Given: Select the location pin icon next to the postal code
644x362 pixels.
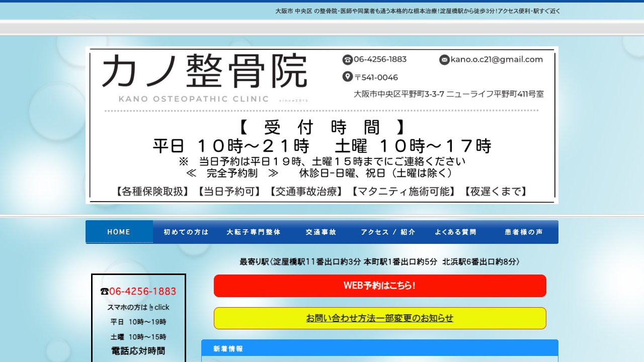Looking at the screenshot, I should [348, 77].
